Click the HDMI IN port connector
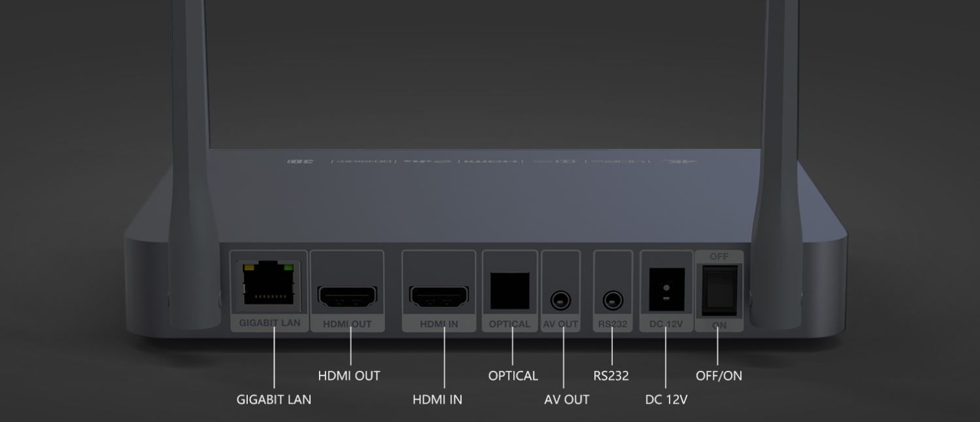 439,296
